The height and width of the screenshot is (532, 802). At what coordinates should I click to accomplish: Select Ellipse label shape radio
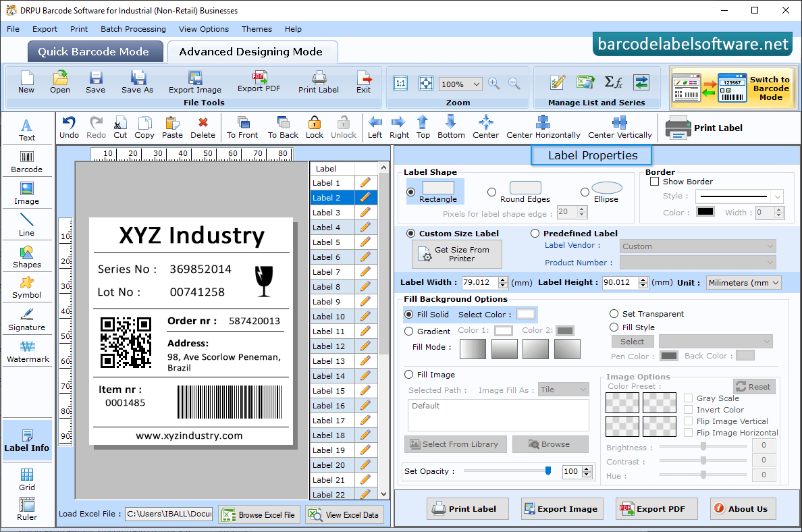click(585, 192)
